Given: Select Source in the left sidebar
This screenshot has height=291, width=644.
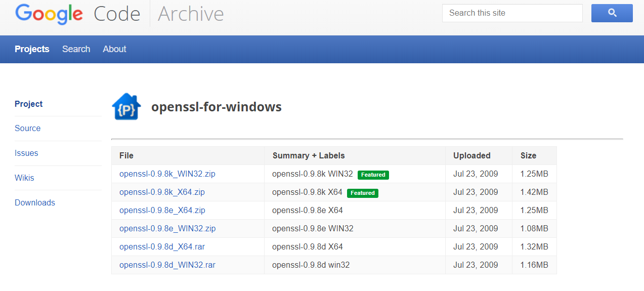Looking at the screenshot, I should click(27, 128).
